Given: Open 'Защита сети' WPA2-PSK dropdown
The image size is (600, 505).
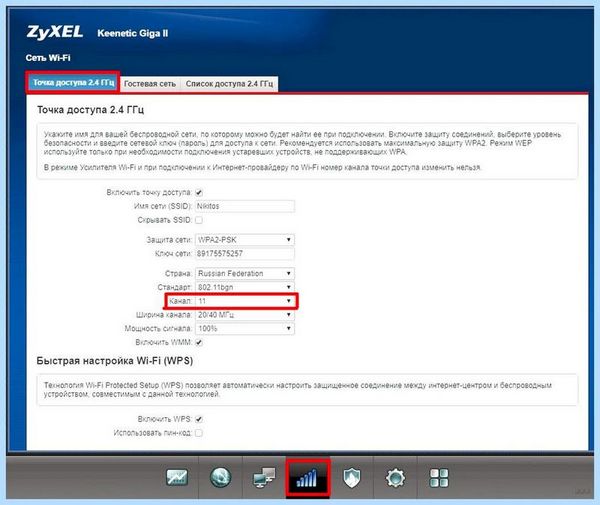Looking at the screenshot, I should point(245,240).
